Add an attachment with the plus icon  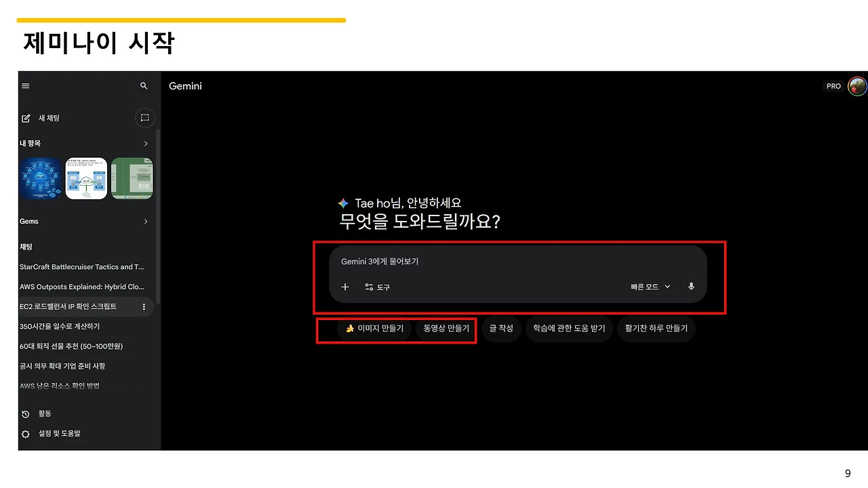345,287
